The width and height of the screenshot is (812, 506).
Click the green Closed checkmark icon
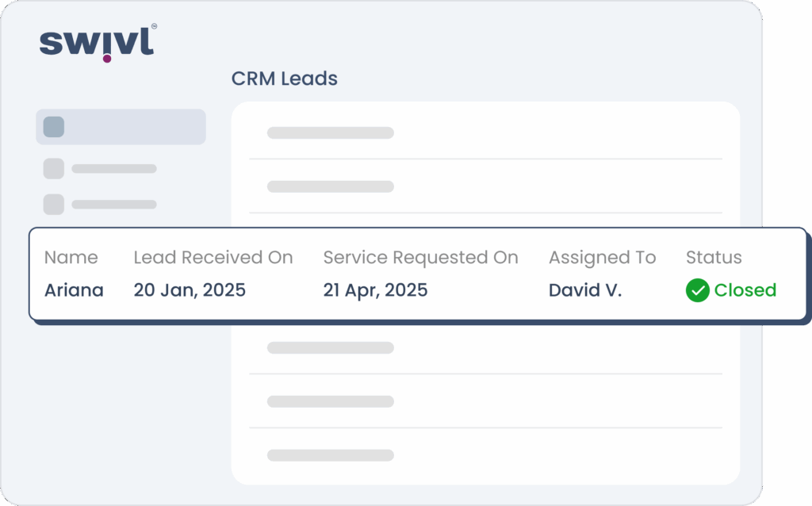click(698, 290)
